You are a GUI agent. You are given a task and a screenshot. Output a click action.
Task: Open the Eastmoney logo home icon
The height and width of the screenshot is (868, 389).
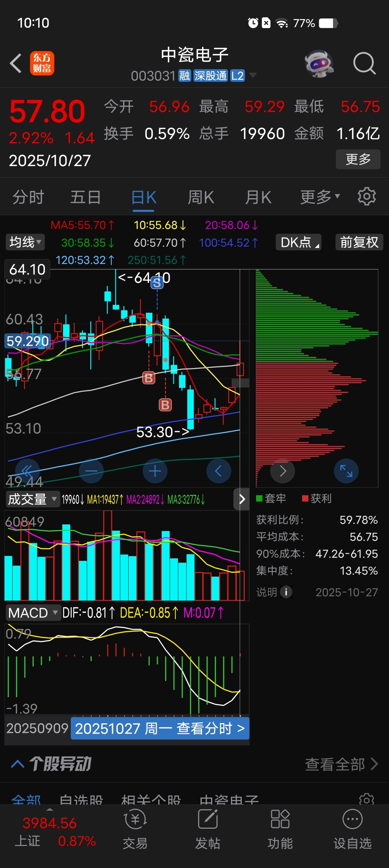pyautogui.click(x=42, y=63)
